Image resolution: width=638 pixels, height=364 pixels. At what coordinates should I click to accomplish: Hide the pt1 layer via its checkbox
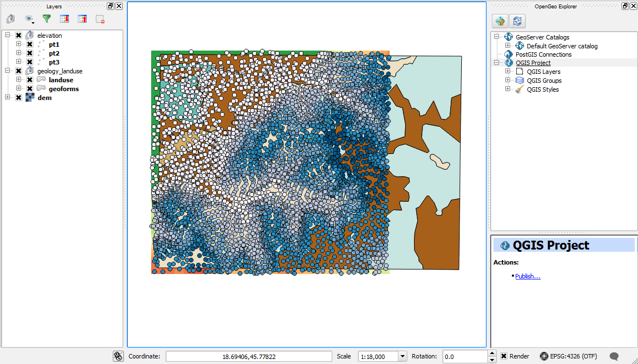30,44
